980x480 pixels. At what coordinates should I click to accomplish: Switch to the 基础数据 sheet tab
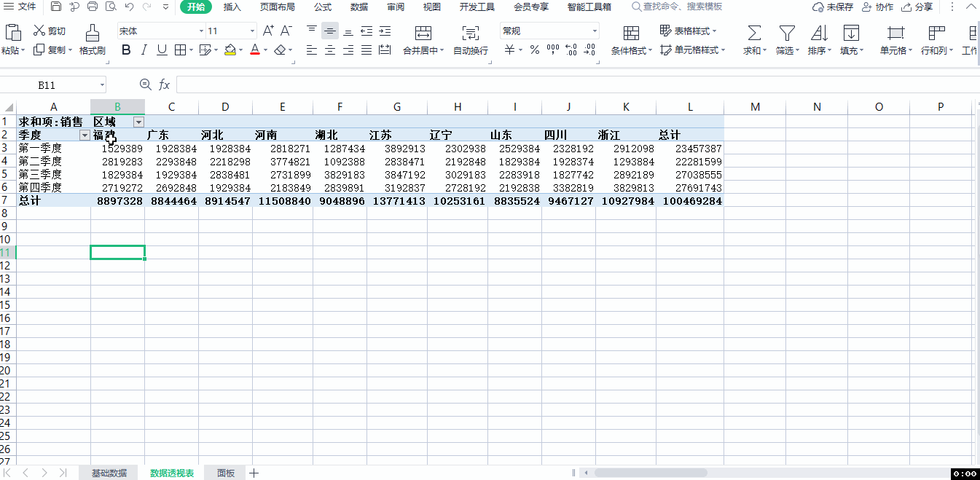(109, 473)
